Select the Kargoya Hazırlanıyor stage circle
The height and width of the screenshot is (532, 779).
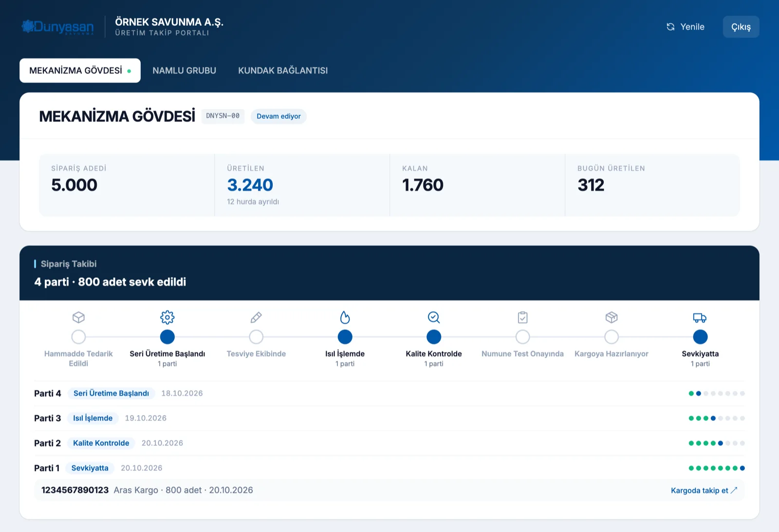click(x=612, y=337)
